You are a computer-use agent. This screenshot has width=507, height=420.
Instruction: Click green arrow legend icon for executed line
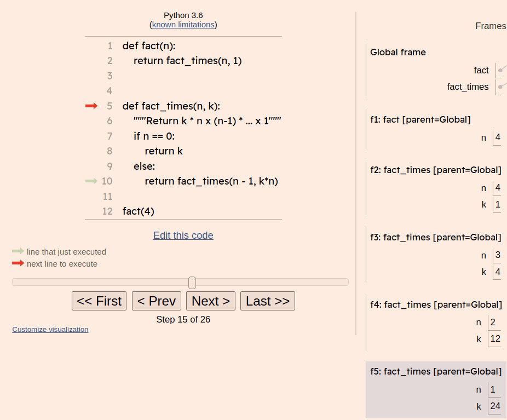(18, 251)
